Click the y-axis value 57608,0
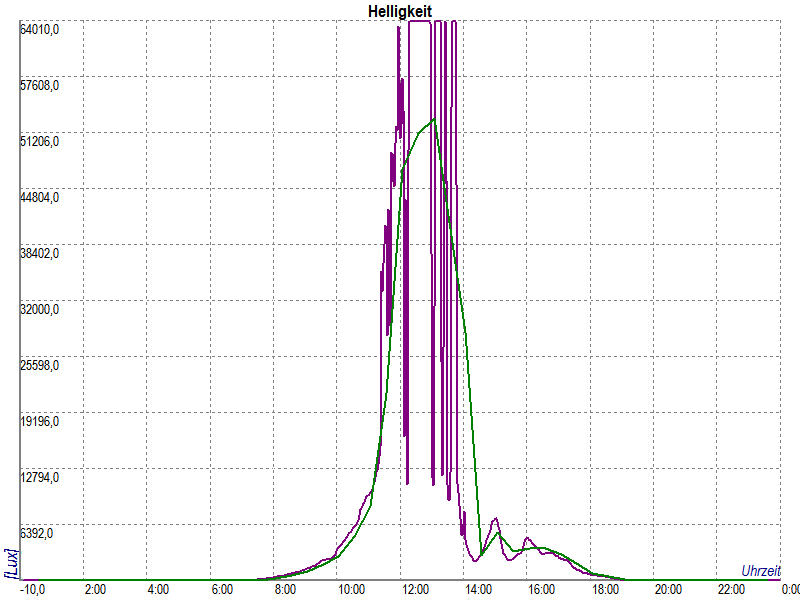The width and height of the screenshot is (800, 600). click(x=39, y=85)
